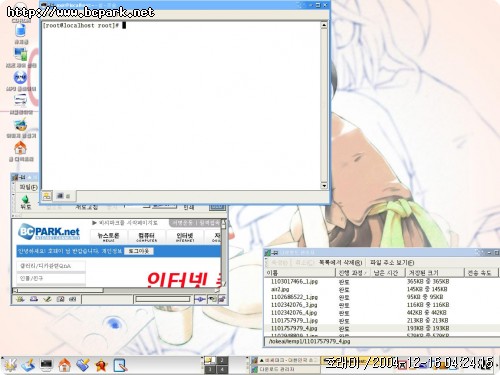Click the browser status progress bar
Image resolution: width=500 pixels, height=375 pixels.
[x=163, y=299]
